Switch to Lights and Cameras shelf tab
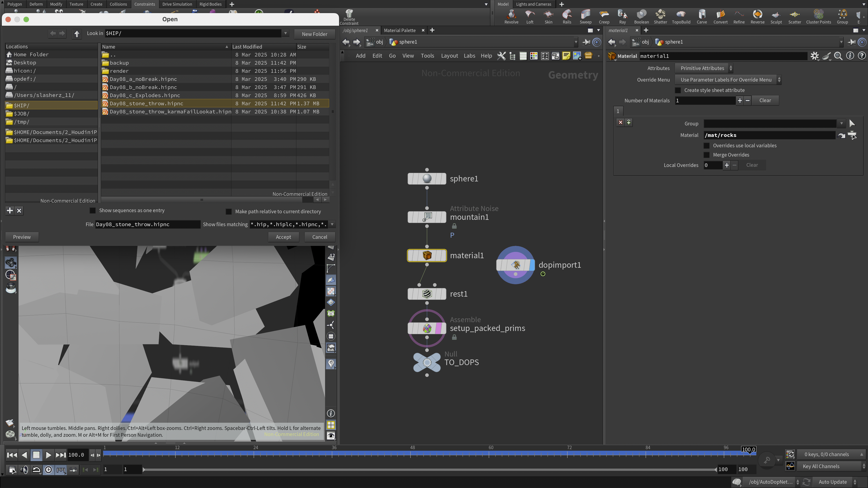The image size is (868, 488). (x=533, y=4)
